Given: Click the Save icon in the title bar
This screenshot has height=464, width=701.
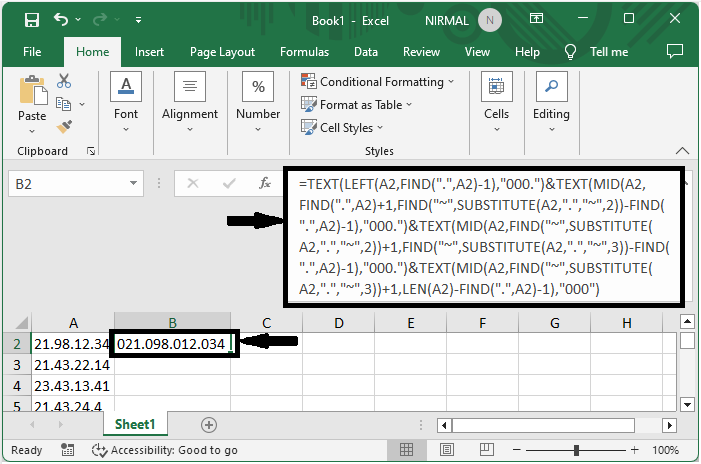Looking at the screenshot, I should [31, 19].
